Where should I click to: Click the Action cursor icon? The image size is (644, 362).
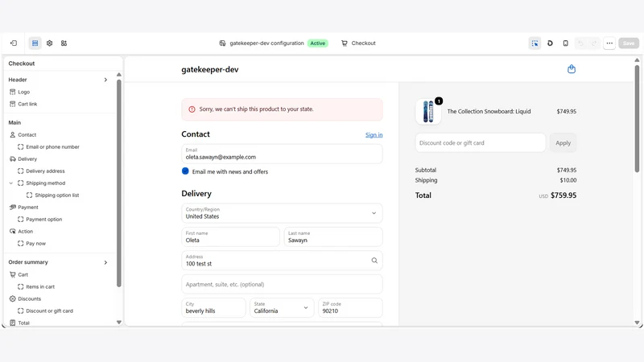tap(12, 231)
